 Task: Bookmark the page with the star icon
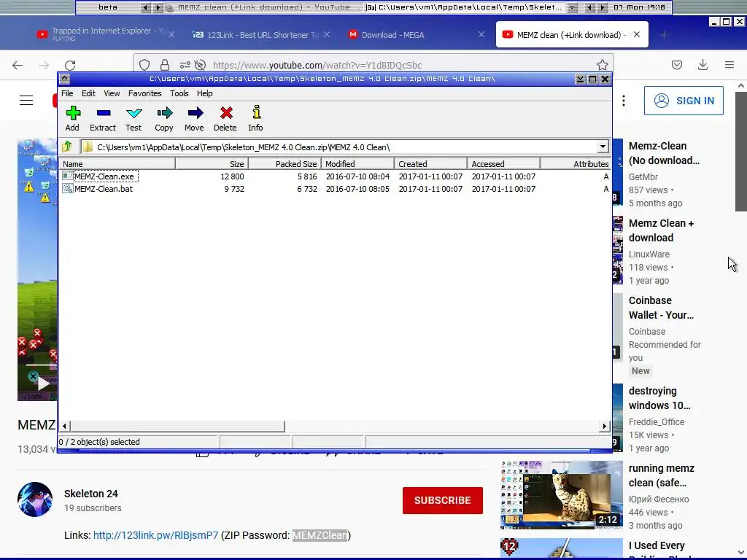pyautogui.click(x=602, y=65)
